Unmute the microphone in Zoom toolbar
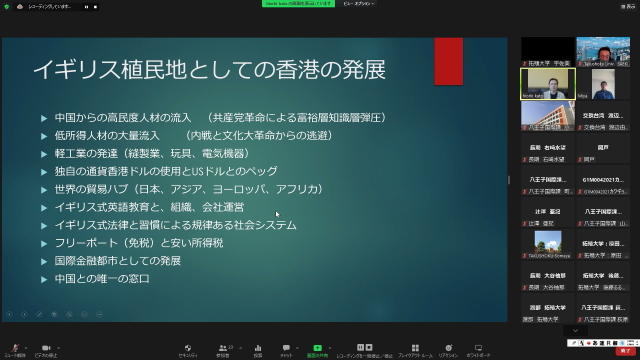640x360 pixels. tap(15, 350)
